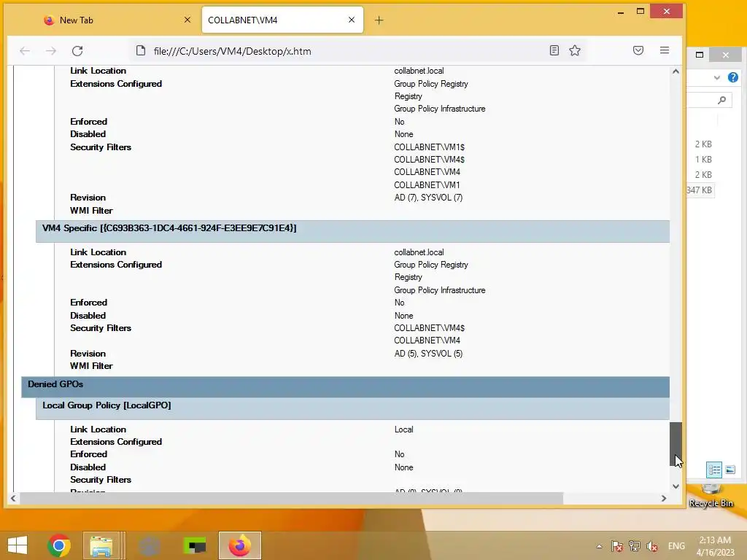The image size is (747, 560).
Task: Collapse the VM4 Specific GPO section header
Action: (352, 231)
